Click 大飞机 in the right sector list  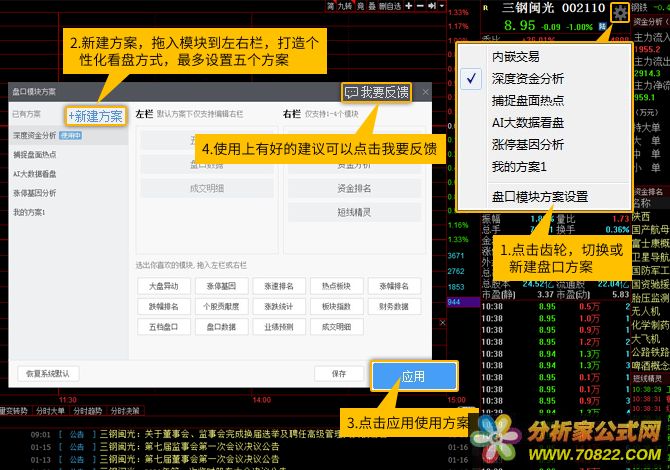click(x=646, y=339)
